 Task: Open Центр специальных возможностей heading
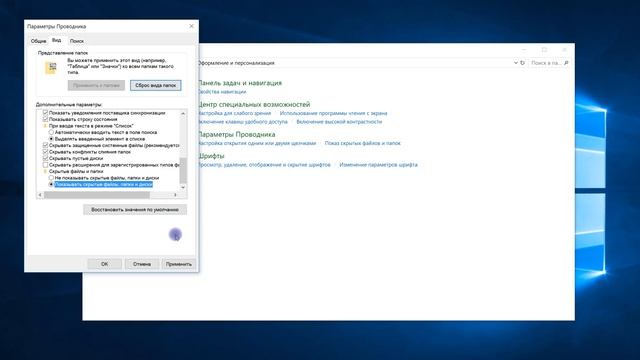(x=254, y=104)
